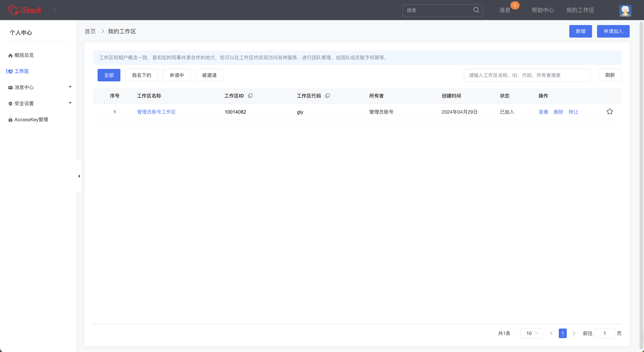Click the iStack logo
Screen dimensions: 644x352
coord(25,10)
